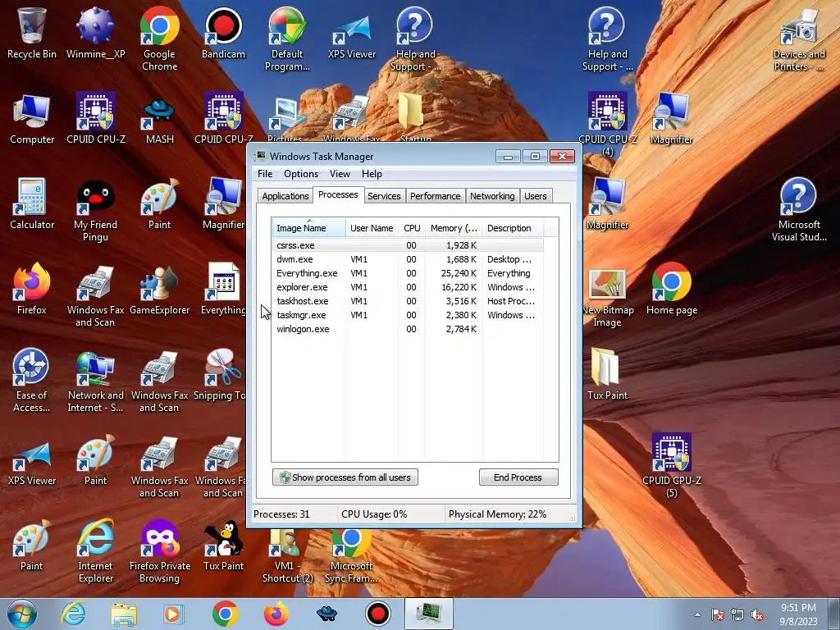Click Show processes from all users
This screenshot has width=840, height=630.
click(345, 477)
